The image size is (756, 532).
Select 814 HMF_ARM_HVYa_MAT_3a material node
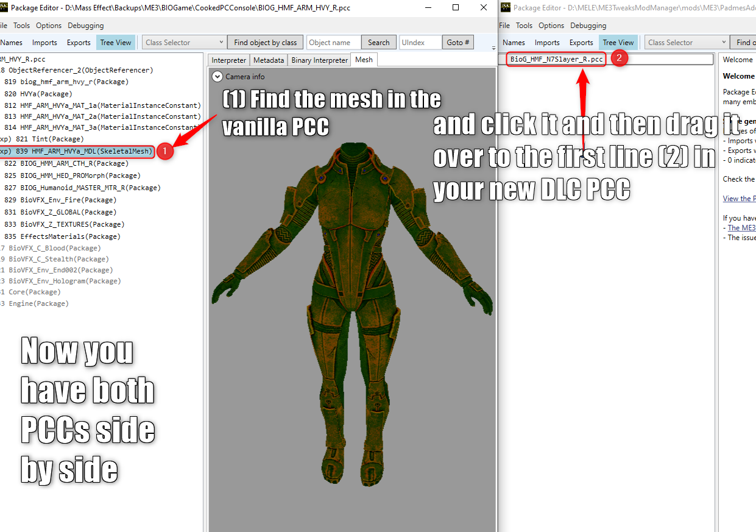pyautogui.click(x=102, y=127)
